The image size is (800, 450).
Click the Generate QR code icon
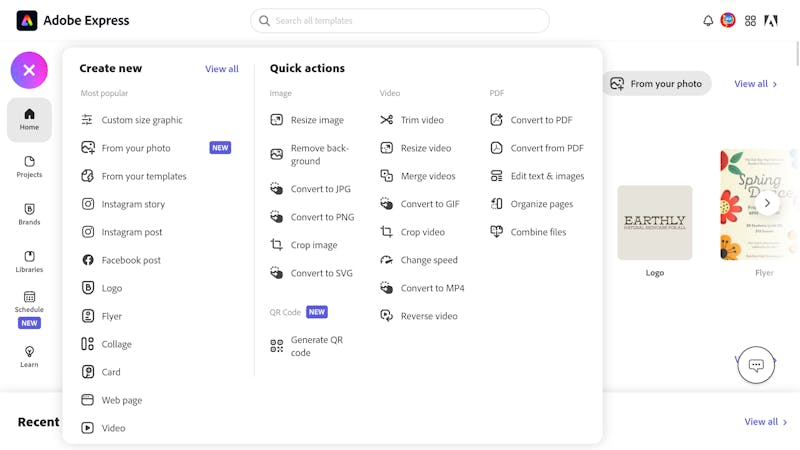click(x=277, y=346)
